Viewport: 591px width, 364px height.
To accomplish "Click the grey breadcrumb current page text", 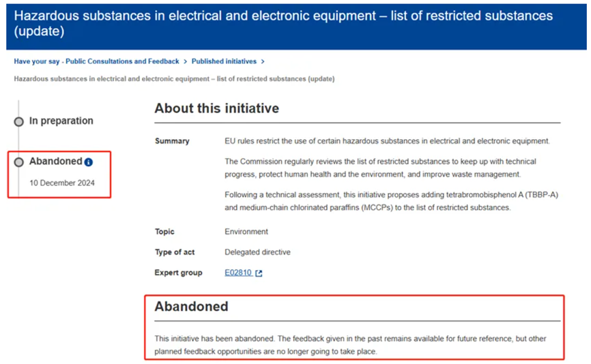I will 174,78.
